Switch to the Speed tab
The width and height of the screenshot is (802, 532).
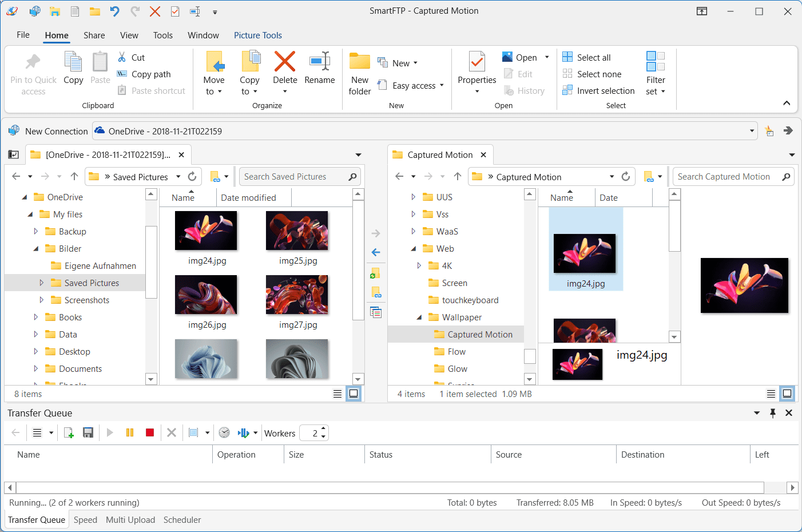tap(85, 520)
